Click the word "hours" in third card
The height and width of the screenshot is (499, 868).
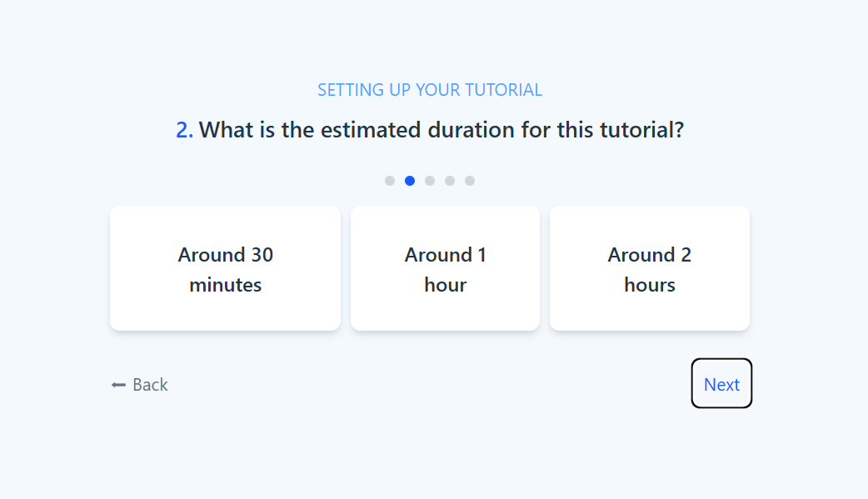click(x=650, y=284)
